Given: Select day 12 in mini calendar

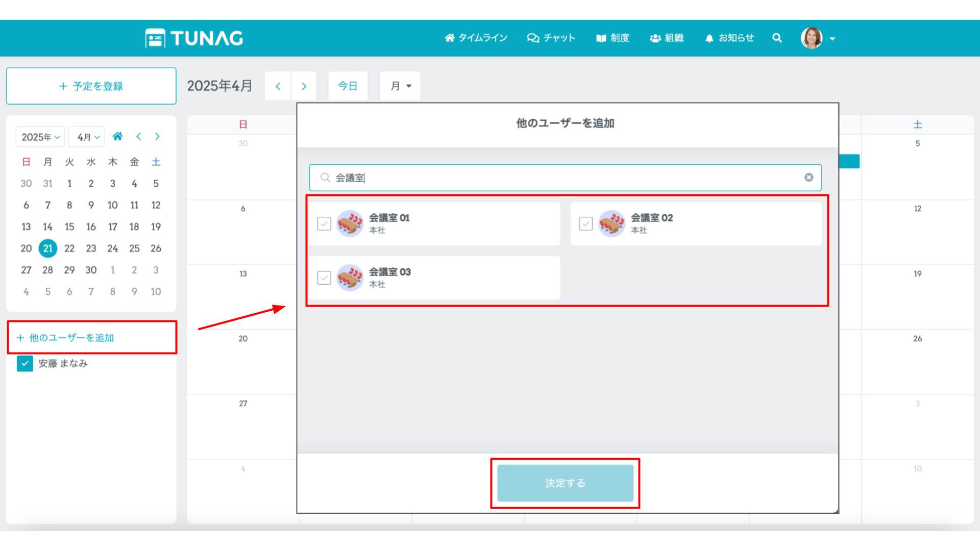Looking at the screenshot, I should coord(156,205).
